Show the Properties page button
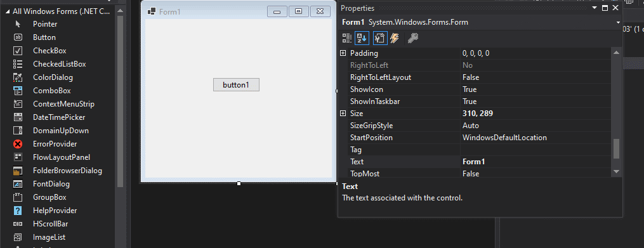 380,38
